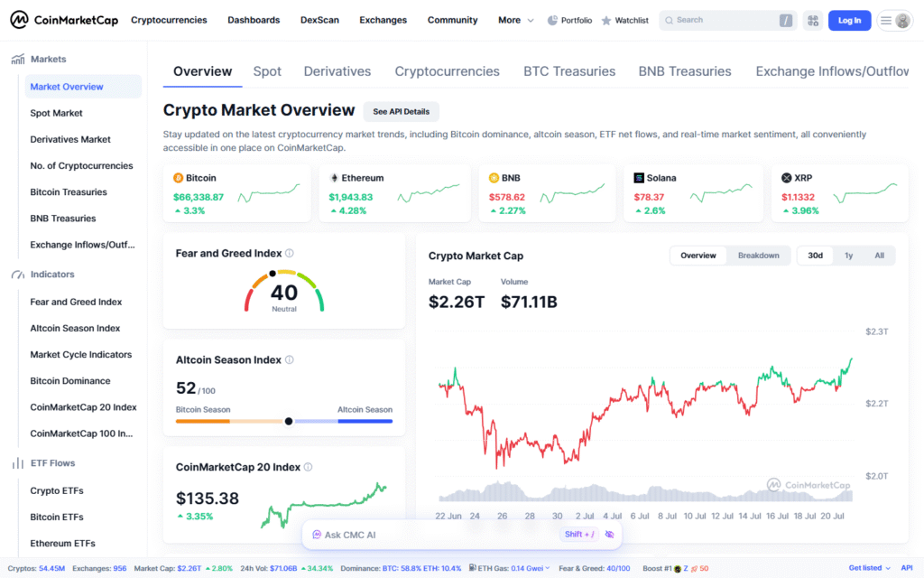The height and width of the screenshot is (578, 924).
Task: Expand the ETH Gas dropdown
Action: pyautogui.click(x=548, y=568)
